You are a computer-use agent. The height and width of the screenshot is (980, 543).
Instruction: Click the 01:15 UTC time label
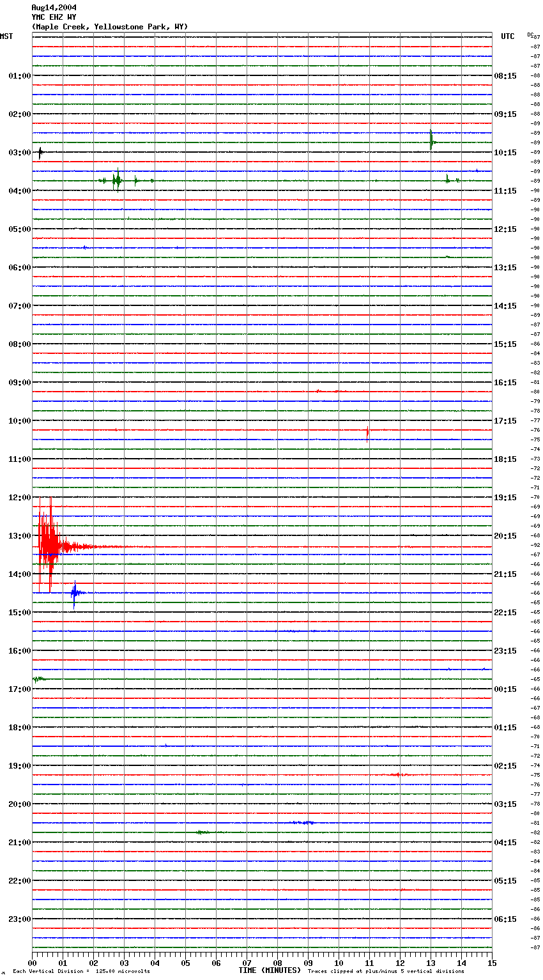click(x=505, y=728)
